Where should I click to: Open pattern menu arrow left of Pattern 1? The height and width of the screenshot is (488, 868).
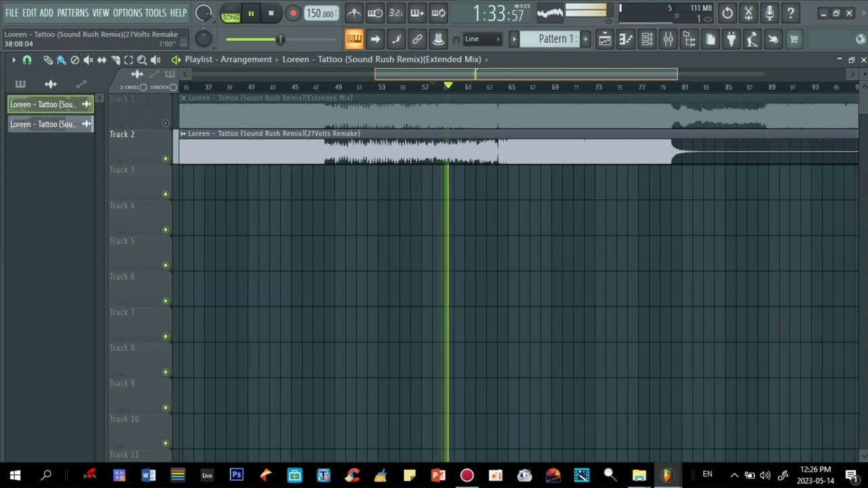(x=514, y=39)
